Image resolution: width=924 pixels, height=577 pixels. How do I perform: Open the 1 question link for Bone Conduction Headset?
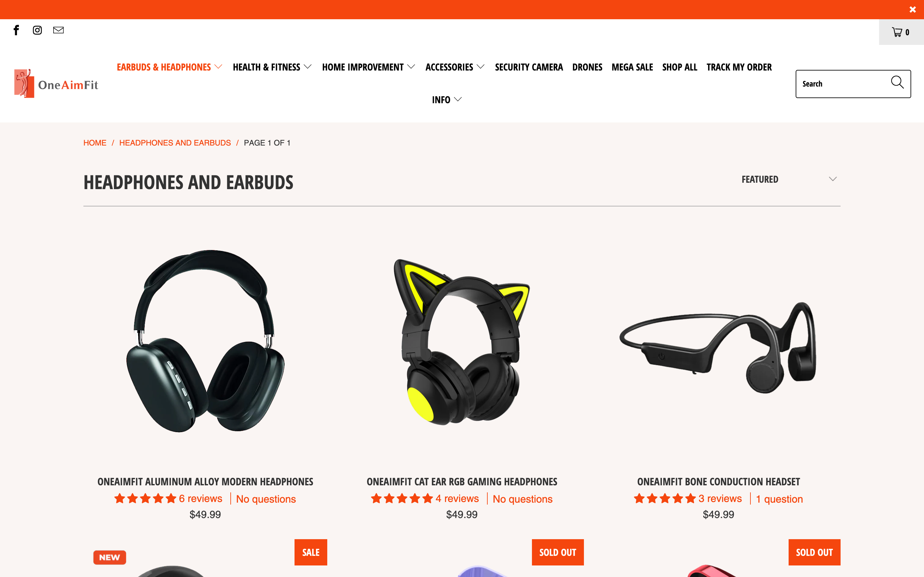(779, 499)
